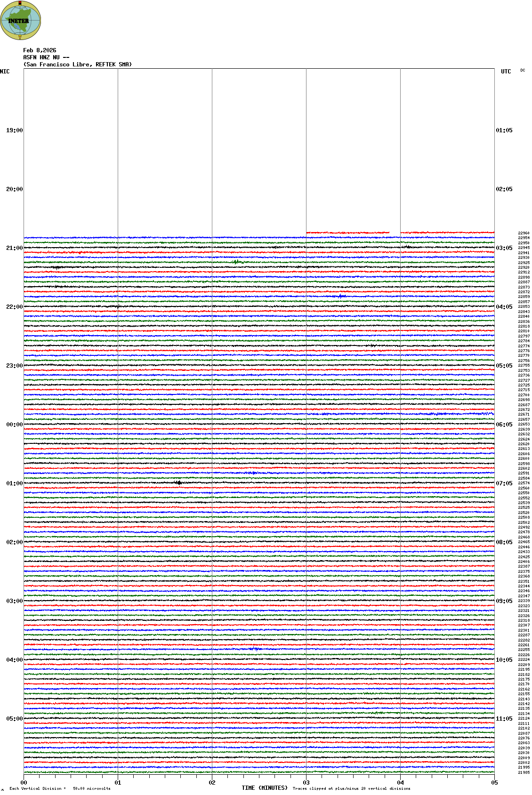The height and width of the screenshot is (795, 532).
Task: Click the Feb 8,2026 date text
Action: point(40,50)
